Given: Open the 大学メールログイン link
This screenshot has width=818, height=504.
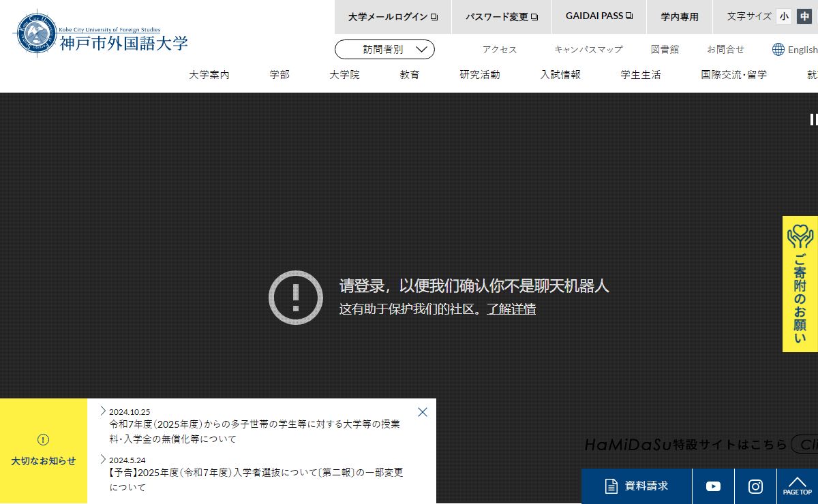Looking at the screenshot, I should 393,17.
